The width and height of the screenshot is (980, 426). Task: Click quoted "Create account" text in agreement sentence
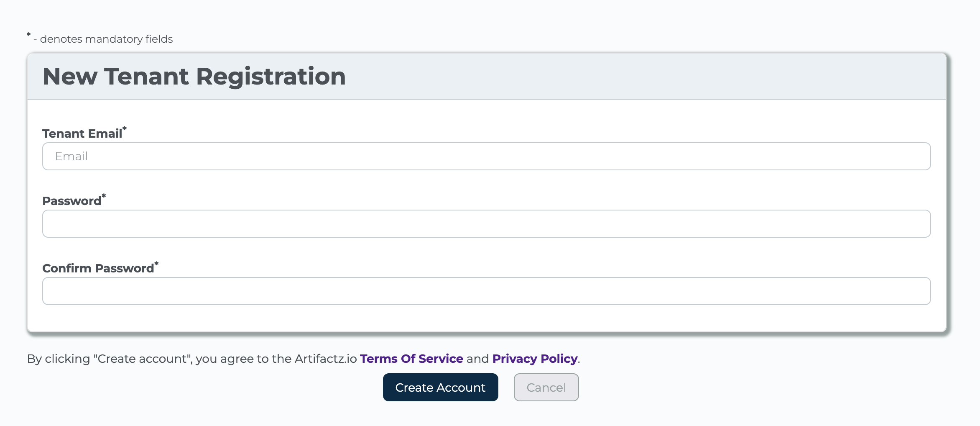142,359
